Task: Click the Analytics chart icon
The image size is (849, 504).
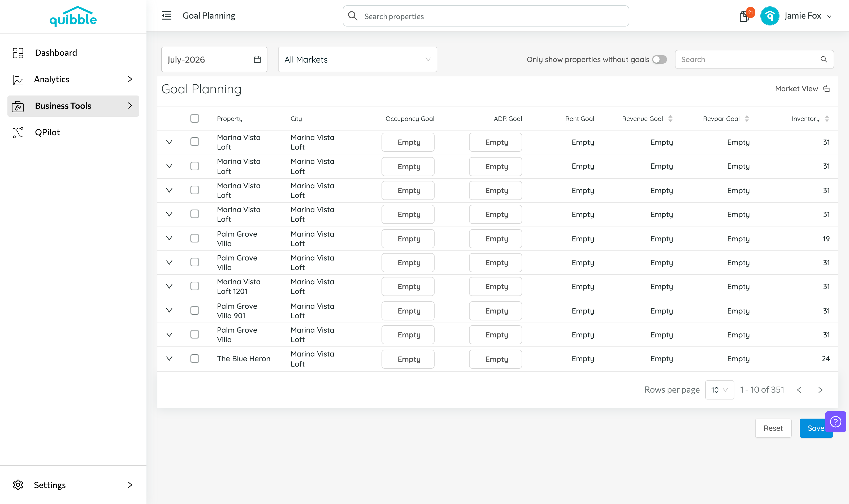Action: pyautogui.click(x=18, y=80)
